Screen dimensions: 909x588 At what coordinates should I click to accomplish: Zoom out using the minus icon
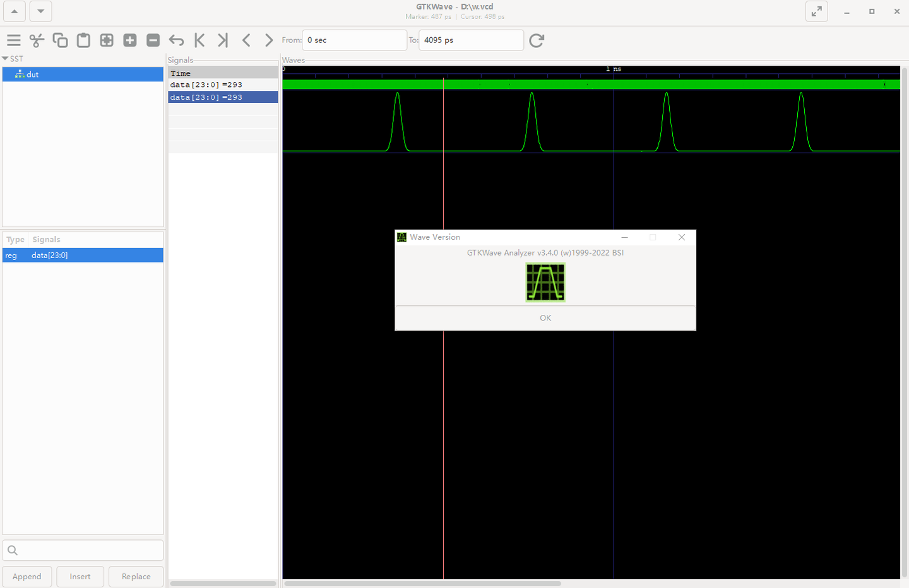[x=153, y=40]
